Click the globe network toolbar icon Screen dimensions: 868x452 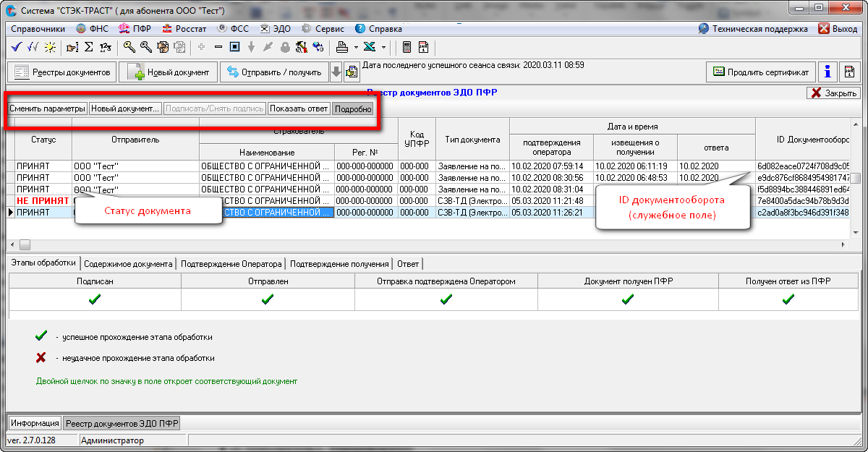tap(317, 48)
